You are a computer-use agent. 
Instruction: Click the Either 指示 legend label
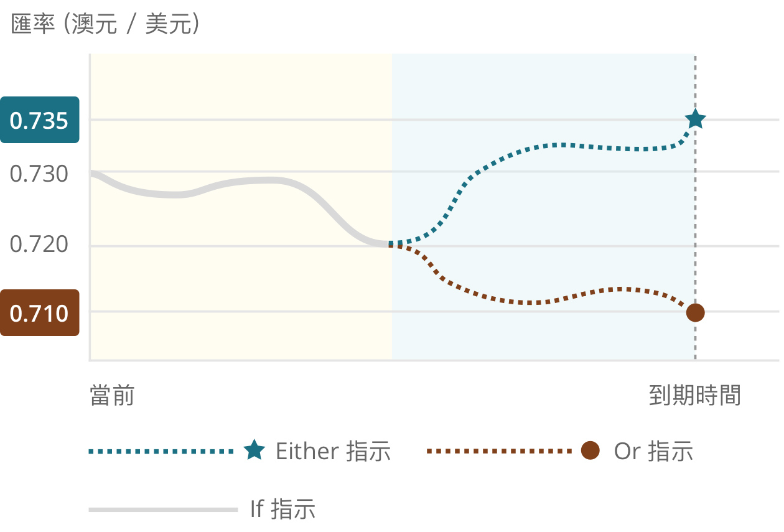click(x=334, y=451)
